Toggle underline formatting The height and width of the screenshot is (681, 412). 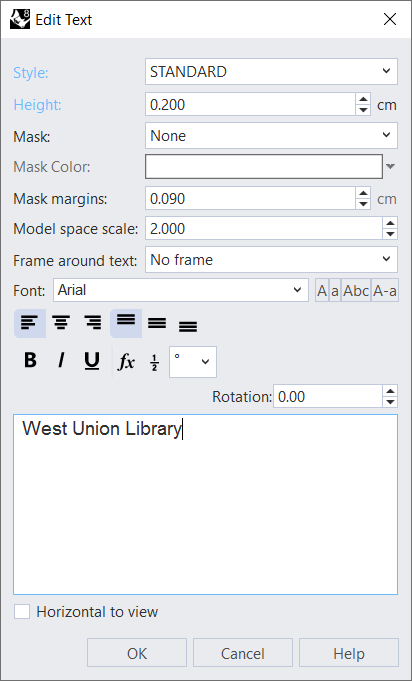pyautogui.click(x=92, y=360)
